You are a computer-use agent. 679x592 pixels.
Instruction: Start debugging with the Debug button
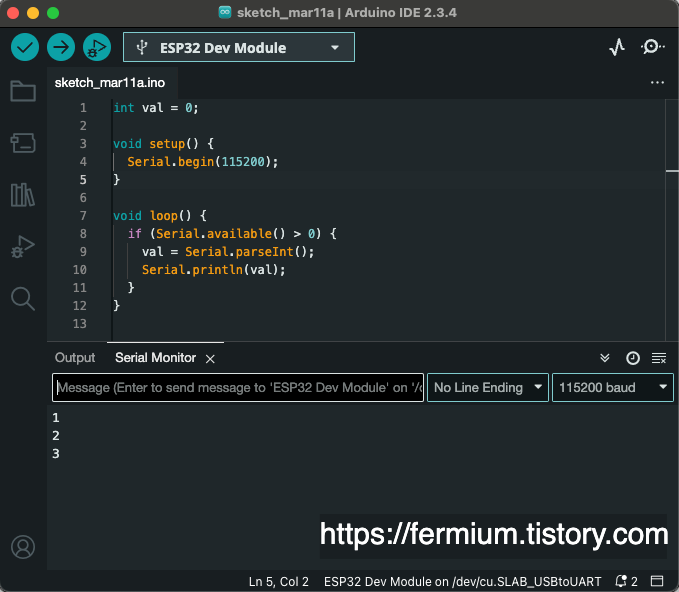click(x=97, y=47)
